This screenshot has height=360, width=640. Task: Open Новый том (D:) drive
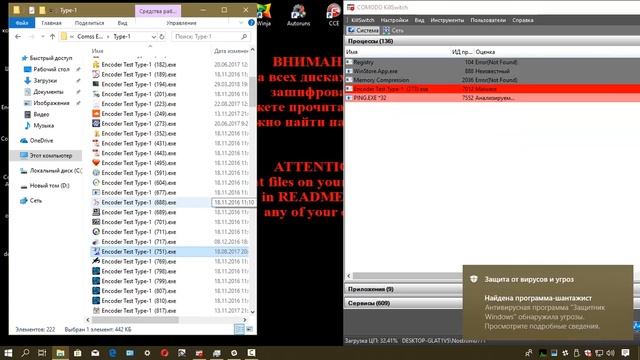click(x=49, y=185)
